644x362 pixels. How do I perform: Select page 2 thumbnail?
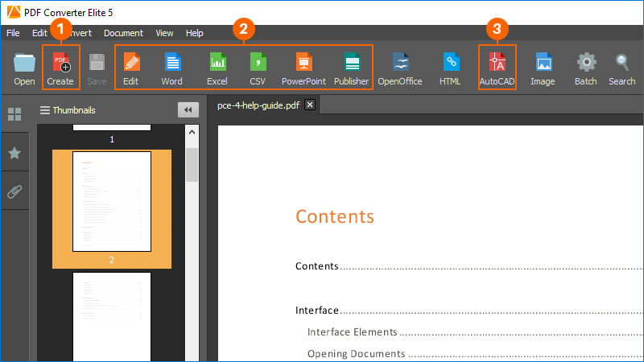112,202
